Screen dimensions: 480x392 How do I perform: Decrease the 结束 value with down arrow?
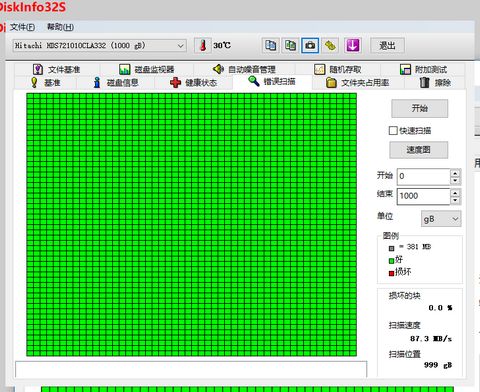click(x=455, y=200)
